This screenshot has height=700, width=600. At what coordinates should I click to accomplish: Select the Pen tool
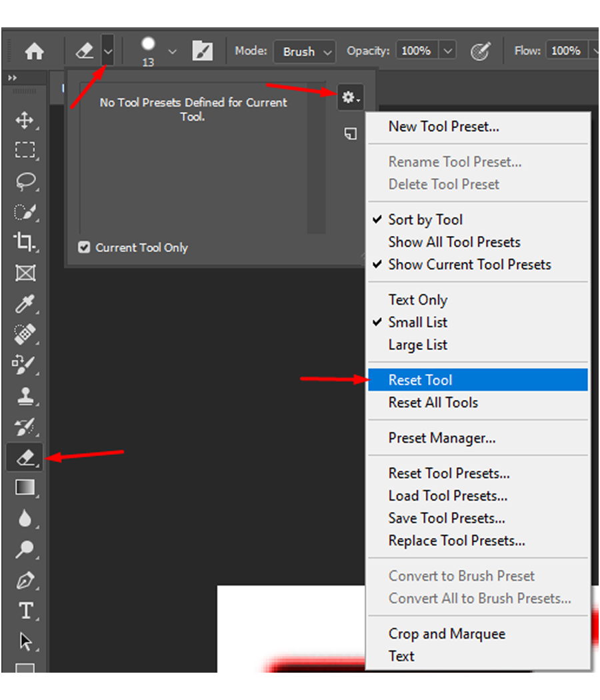point(25,580)
